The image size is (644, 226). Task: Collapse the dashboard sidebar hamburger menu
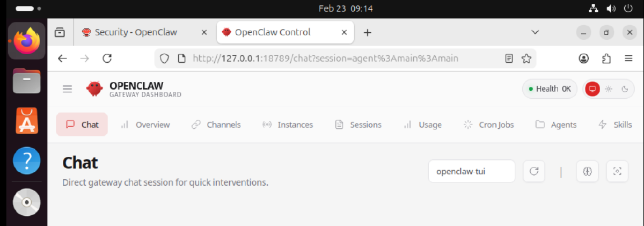point(67,89)
